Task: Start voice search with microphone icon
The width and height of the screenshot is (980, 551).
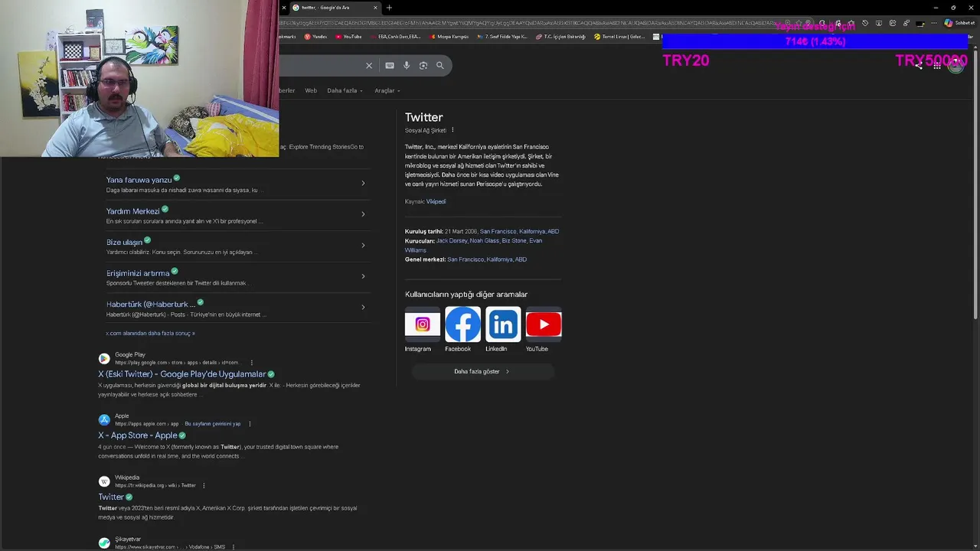Action: (x=407, y=66)
